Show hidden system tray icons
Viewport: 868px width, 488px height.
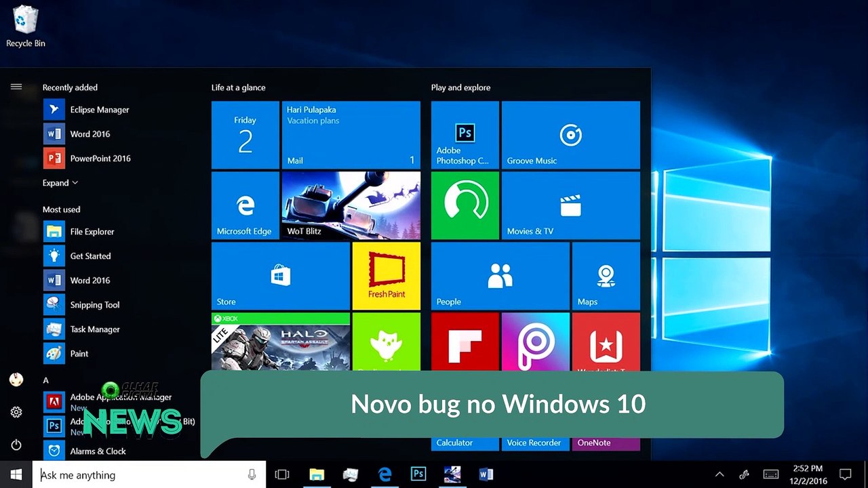point(719,474)
